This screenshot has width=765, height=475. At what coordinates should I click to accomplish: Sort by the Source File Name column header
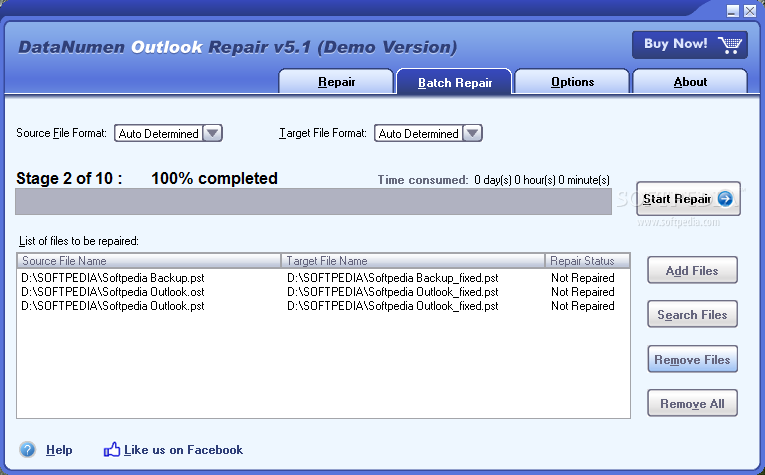149,260
